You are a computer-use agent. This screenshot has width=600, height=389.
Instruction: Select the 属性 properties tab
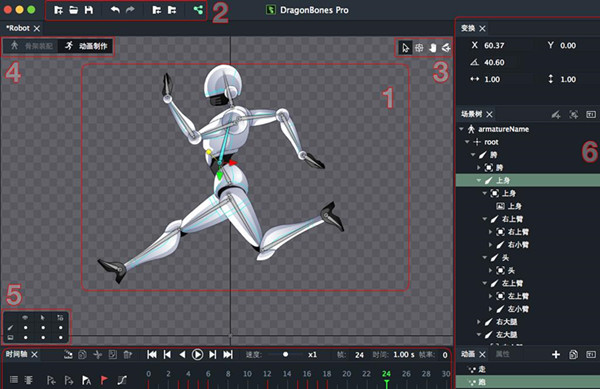pos(502,354)
